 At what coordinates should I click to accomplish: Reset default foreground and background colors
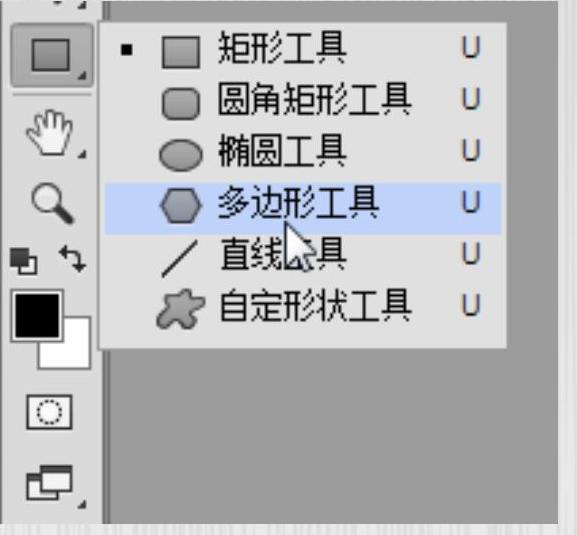pyautogui.click(x=24, y=261)
